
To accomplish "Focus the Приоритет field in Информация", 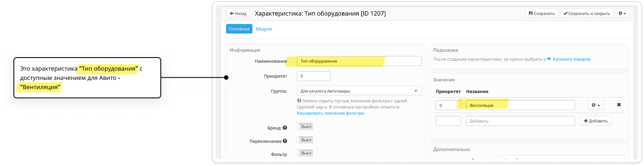I will coord(314,76).
